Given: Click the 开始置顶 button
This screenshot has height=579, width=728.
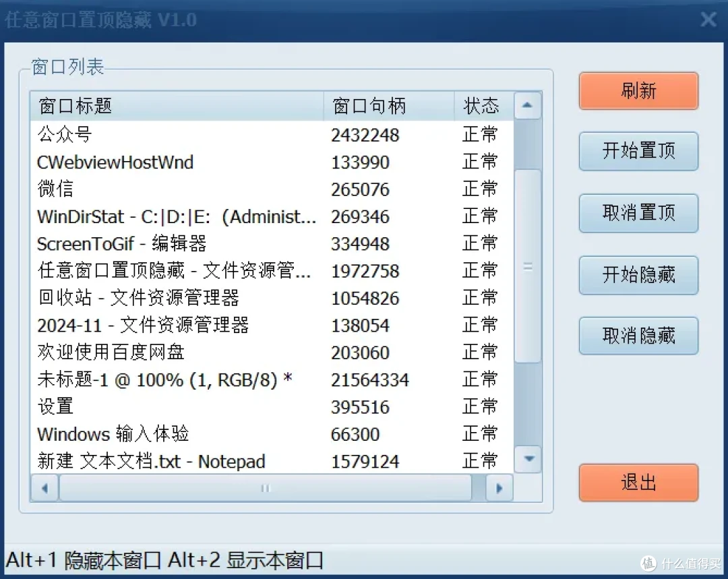Looking at the screenshot, I should (638, 151).
